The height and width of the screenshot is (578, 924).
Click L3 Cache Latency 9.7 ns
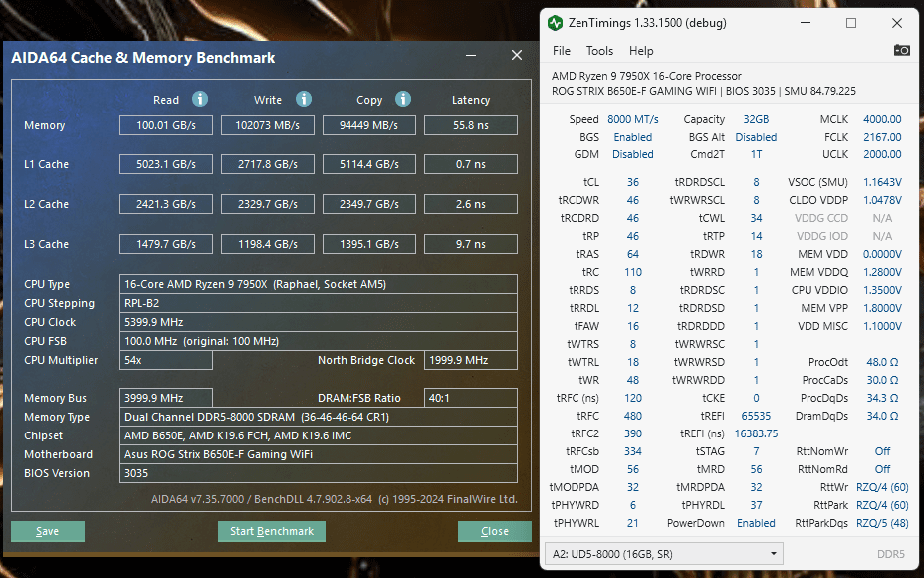[471, 244]
